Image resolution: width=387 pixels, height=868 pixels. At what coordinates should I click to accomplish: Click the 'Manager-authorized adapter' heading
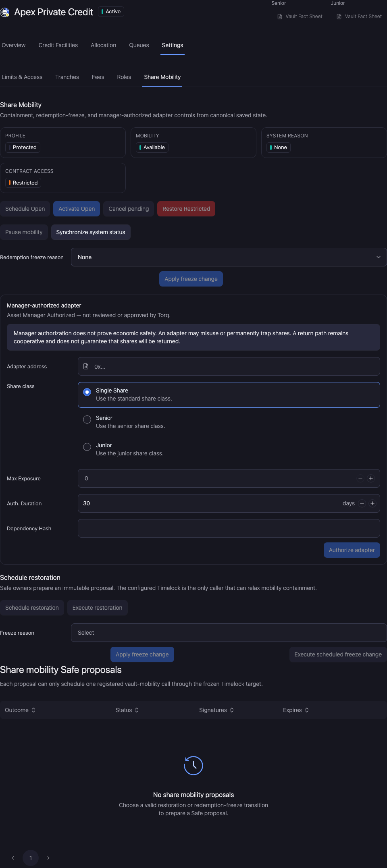[44, 305]
